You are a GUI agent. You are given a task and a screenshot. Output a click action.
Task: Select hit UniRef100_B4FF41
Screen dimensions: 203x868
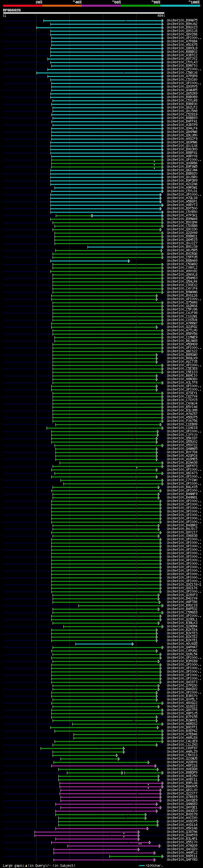coord(182,122)
